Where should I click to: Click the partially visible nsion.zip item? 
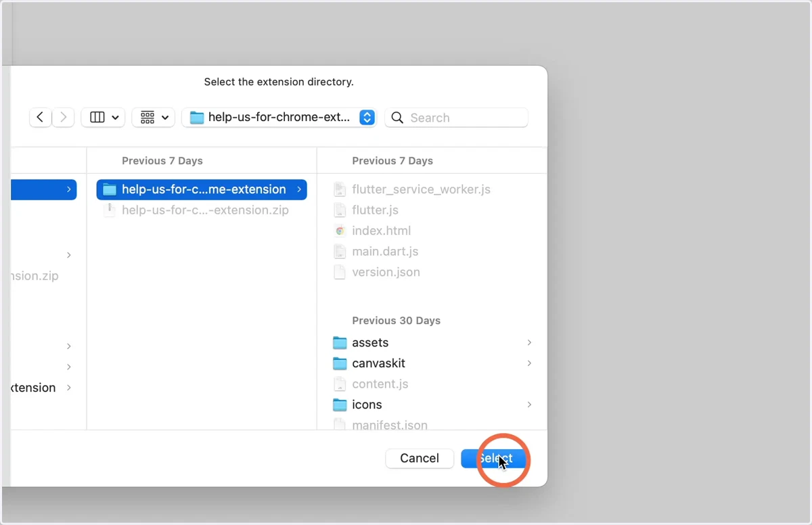pos(35,276)
